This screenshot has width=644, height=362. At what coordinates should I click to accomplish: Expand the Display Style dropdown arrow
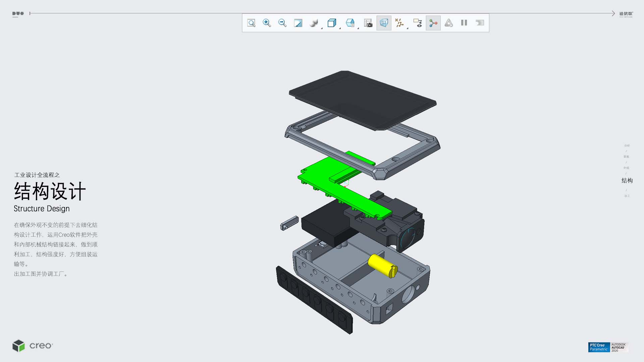click(340, 28)
